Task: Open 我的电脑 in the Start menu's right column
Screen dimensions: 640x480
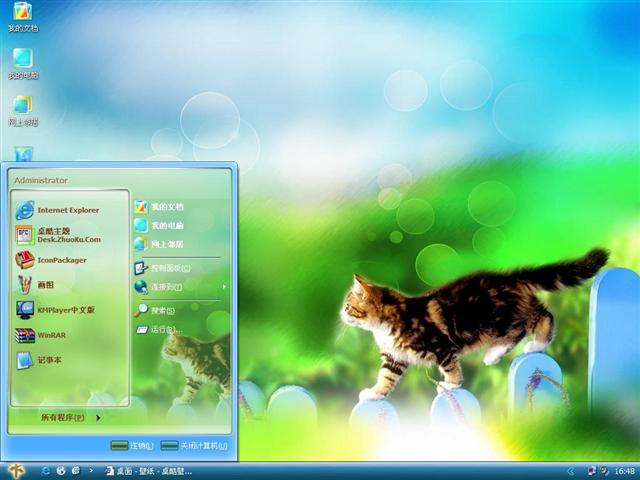Action: coord(159,225)
